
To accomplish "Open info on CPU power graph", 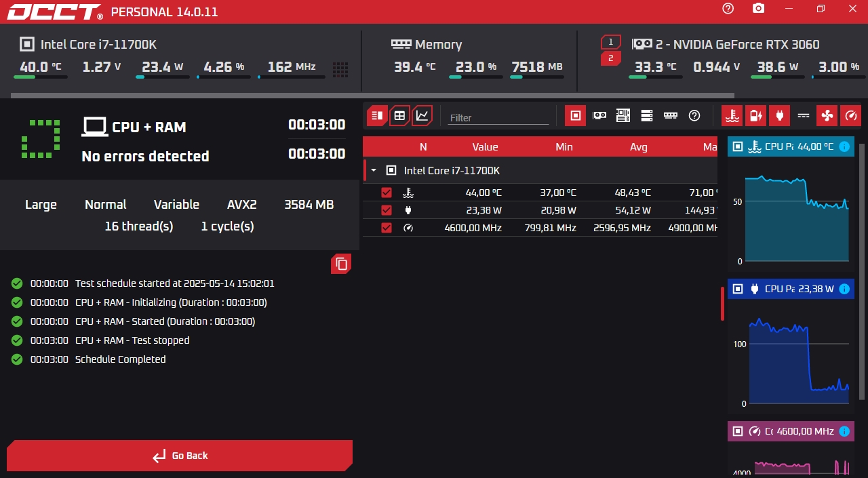I will tap(844, 289).
